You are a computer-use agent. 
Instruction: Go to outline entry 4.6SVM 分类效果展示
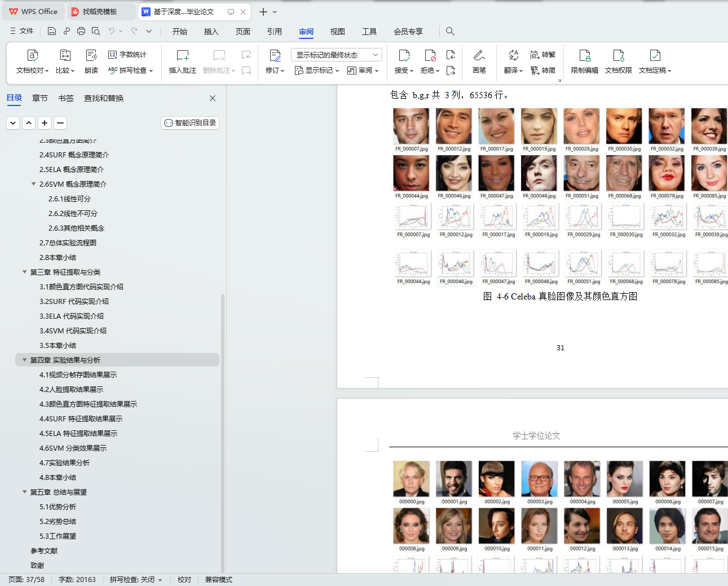click(x=73, y=448)
